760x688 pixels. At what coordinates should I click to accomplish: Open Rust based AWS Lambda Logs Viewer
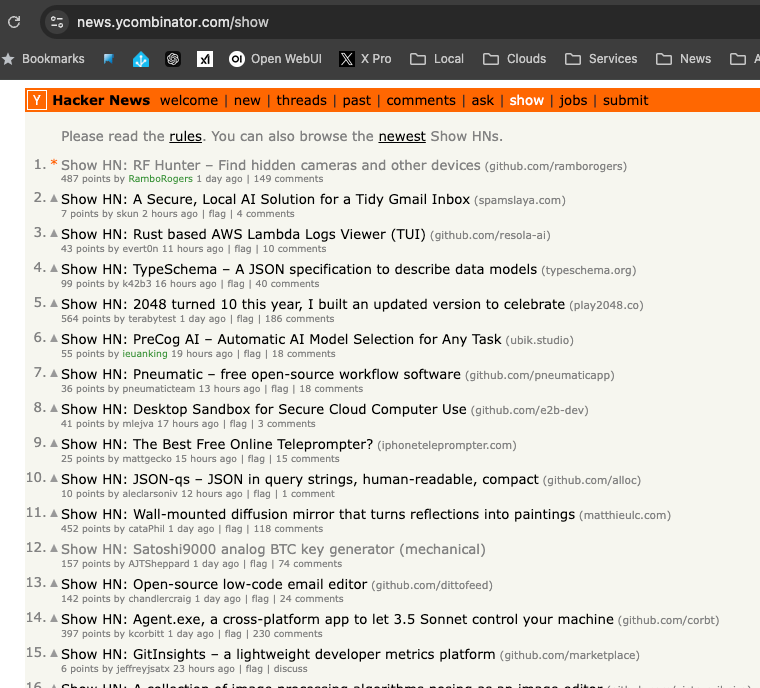tap(243, 234)
